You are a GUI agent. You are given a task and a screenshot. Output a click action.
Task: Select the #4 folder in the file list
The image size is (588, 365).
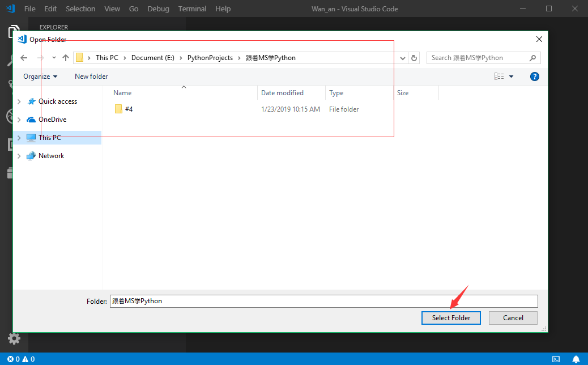(x=129, y=109)
